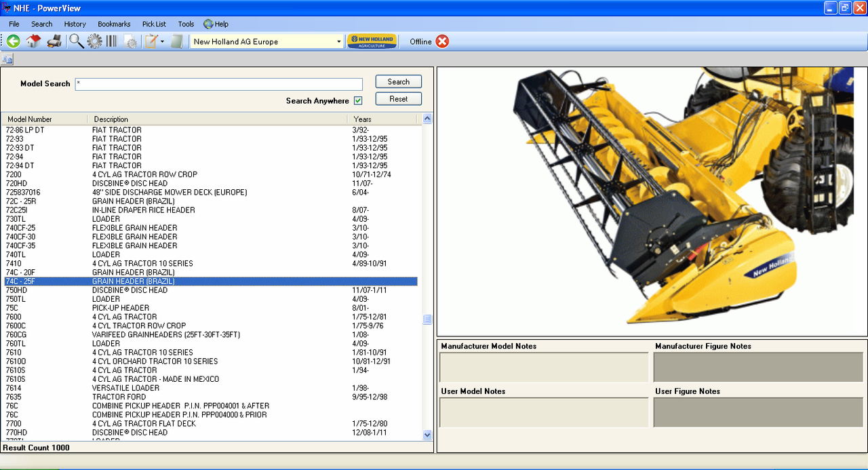Select model row 7614 Versatile Loader
868x470 pixels.
tap(210, 388)
